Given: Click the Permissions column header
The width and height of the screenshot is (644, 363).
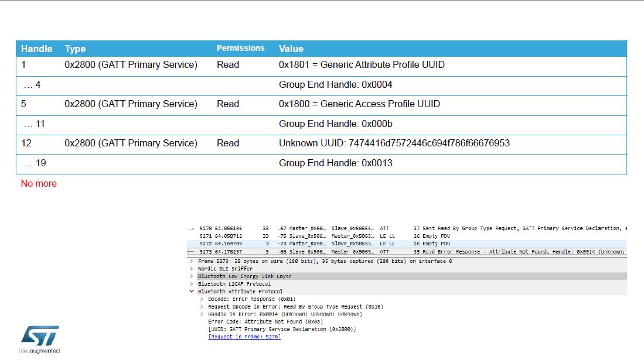Looking at the screenshot, I should coord(241,48).
